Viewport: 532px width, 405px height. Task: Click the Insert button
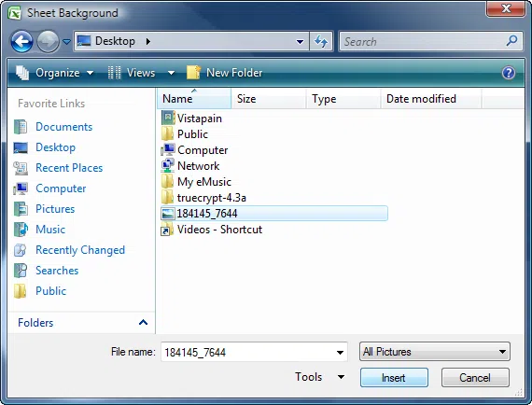394,378
